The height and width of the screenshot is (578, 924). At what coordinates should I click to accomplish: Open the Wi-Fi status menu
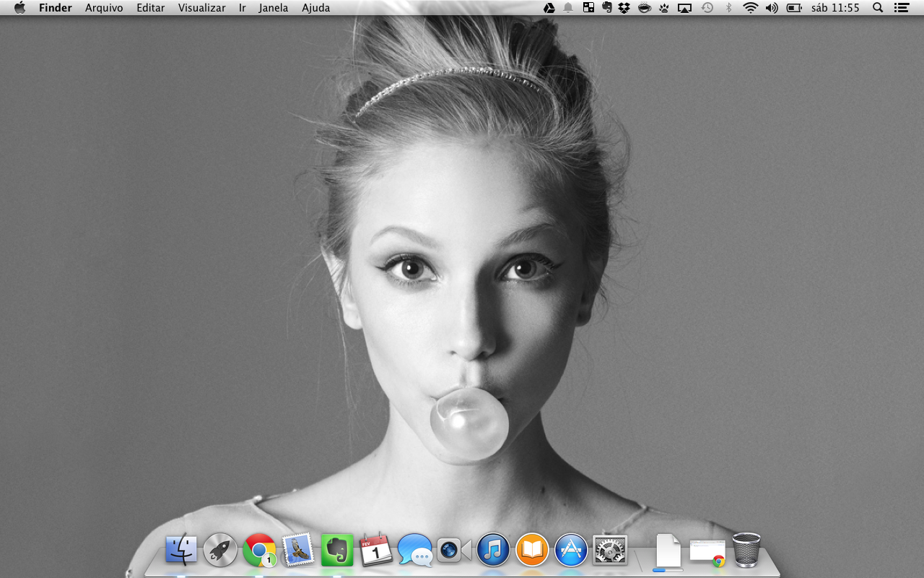(x=751, y=8)
